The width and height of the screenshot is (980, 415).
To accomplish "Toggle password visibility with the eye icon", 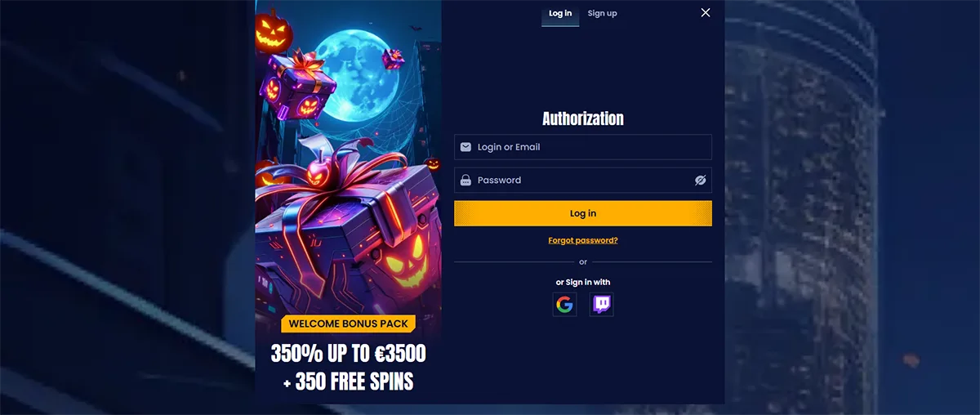I will coord(700,181).
